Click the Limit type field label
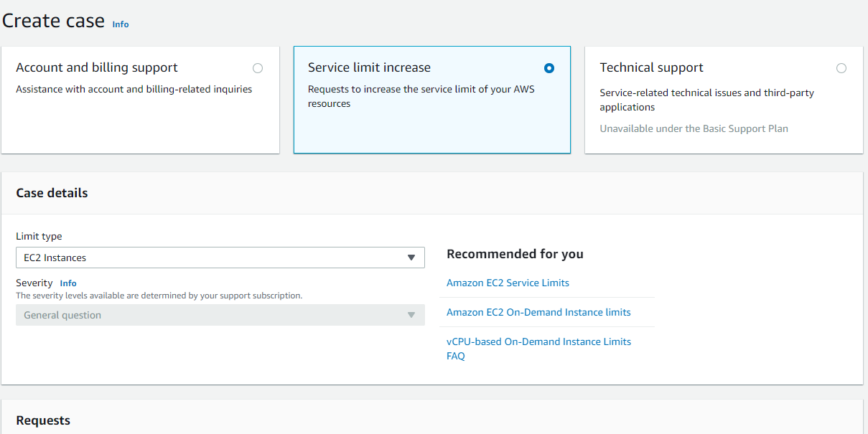Viewport: 868px width, 434px height. [39, 236]
